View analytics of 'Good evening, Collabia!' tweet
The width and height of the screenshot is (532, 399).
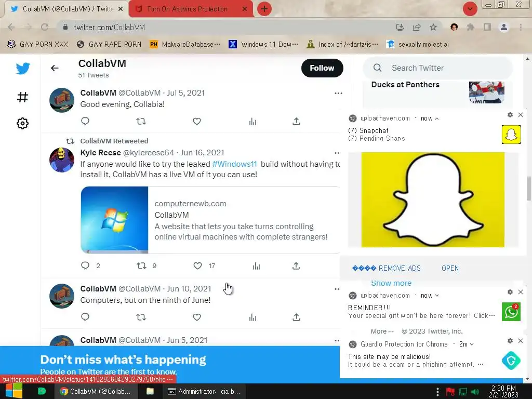coord(253,121)
